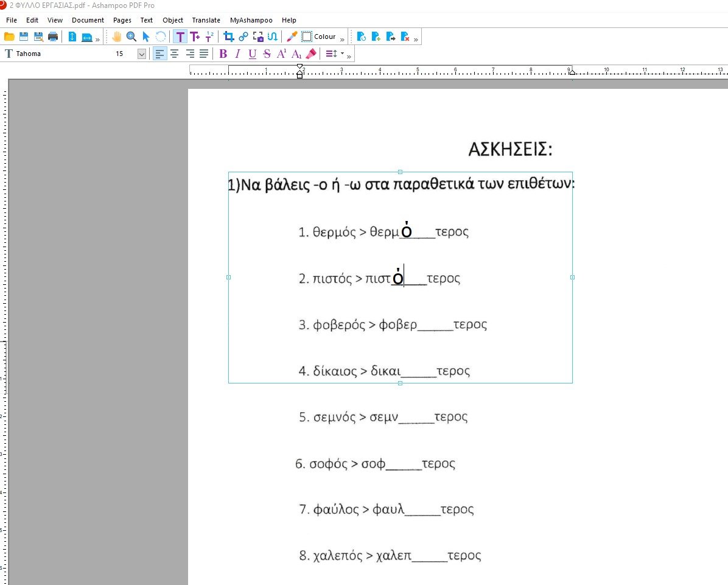728x585 pixels.
Task: Click the first-line indent marker on ruler
Action: coord(299,67)
